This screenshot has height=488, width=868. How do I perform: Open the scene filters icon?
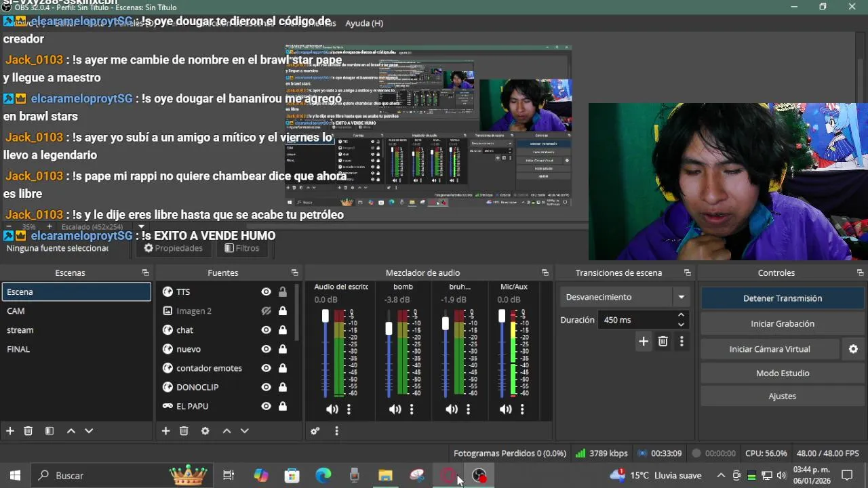click(x=50, y=431)
